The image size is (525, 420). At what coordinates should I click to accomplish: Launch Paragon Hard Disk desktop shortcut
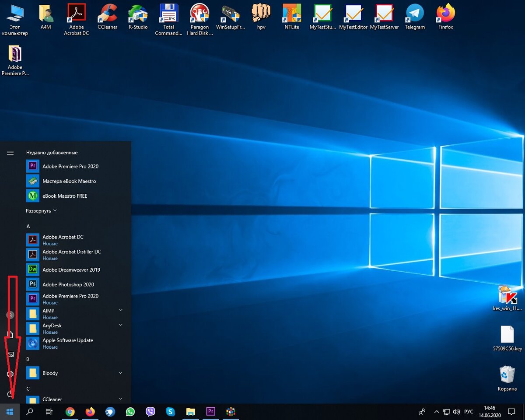[199, 20]
